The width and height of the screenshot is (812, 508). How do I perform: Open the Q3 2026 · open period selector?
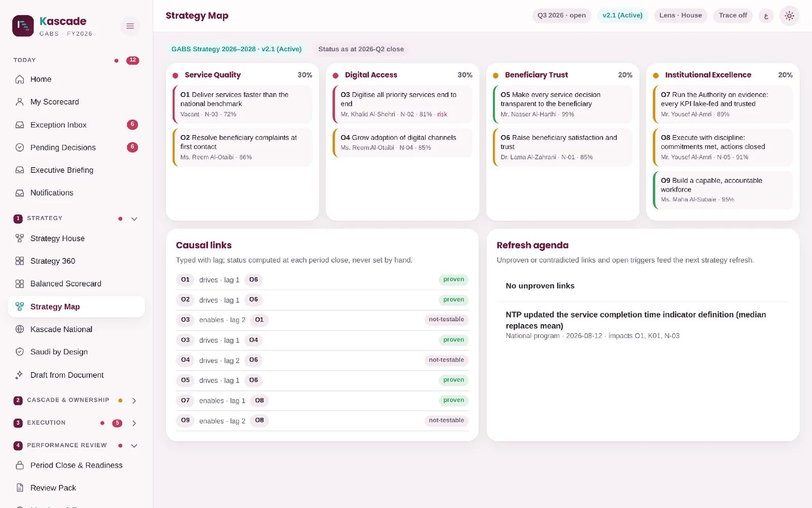tap(561, 15)
